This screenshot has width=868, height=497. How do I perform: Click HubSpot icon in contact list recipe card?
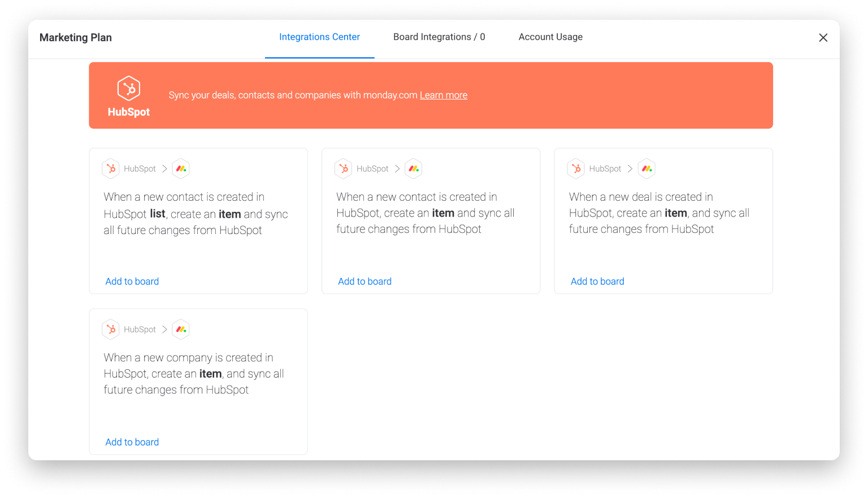pos(111,168)
